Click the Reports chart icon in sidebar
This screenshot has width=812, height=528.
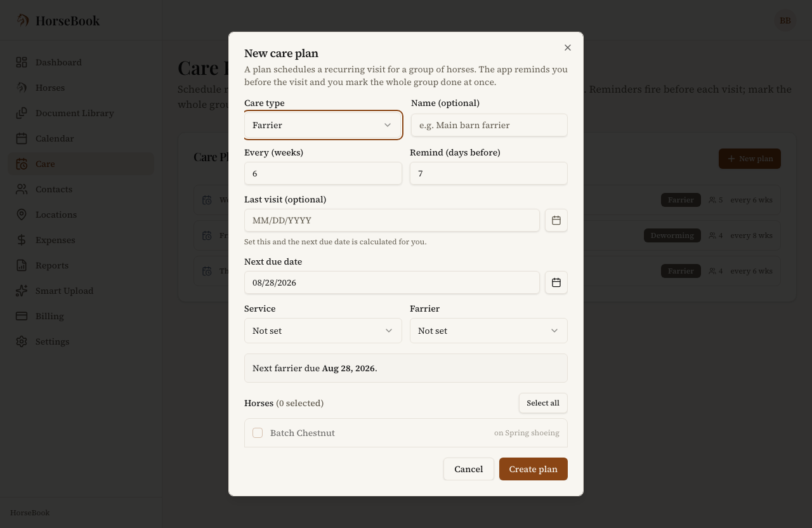pyautogui.click(x=22, y=265)
